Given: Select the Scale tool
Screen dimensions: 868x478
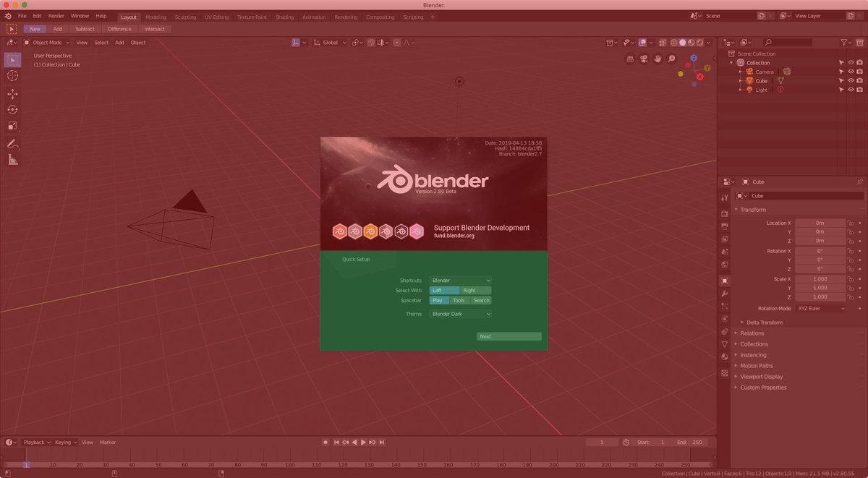Looking at the screenshot, I should pos(12,126).
